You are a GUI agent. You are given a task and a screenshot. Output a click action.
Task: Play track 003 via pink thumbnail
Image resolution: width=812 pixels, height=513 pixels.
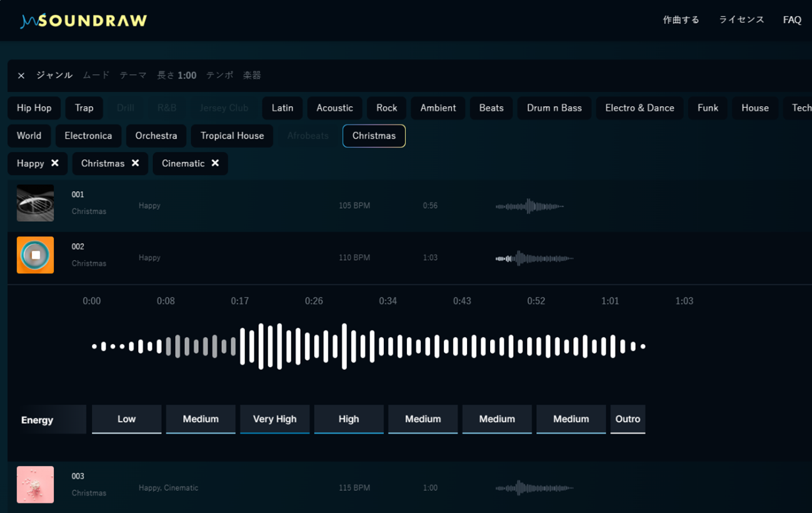click(35, 484)
